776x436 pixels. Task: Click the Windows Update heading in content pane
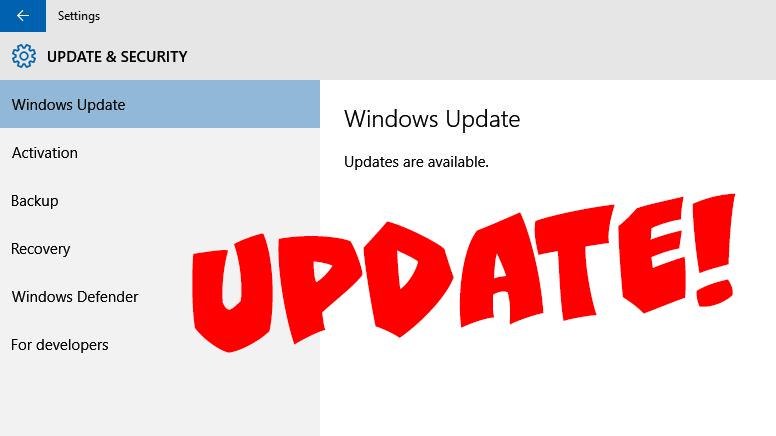coord(432,119)
